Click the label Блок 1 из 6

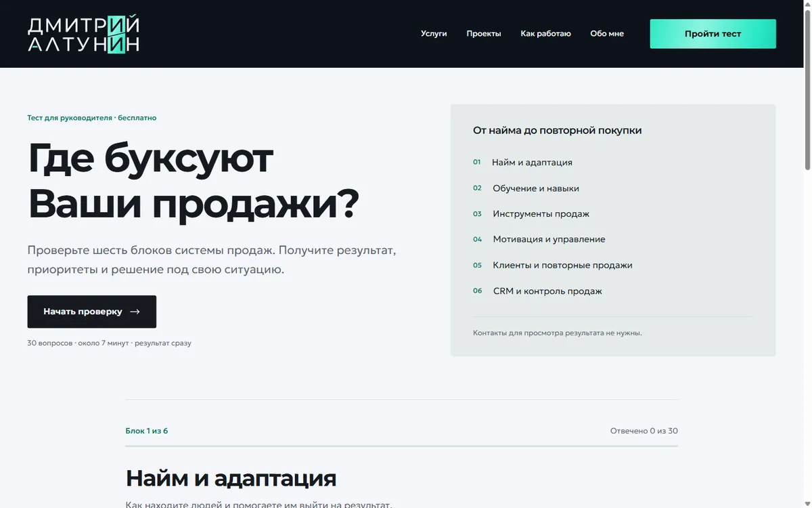click(x=147, y=431)
